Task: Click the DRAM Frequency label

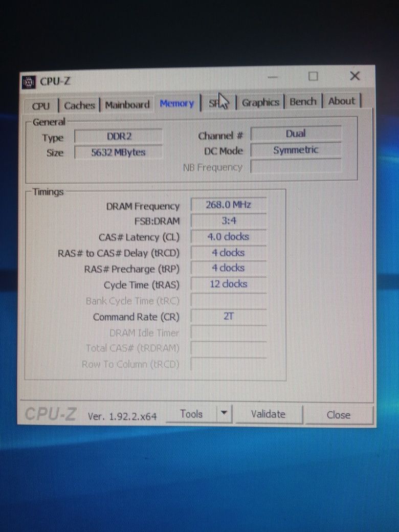Action: pyautogui.click(x=143, y=206)
